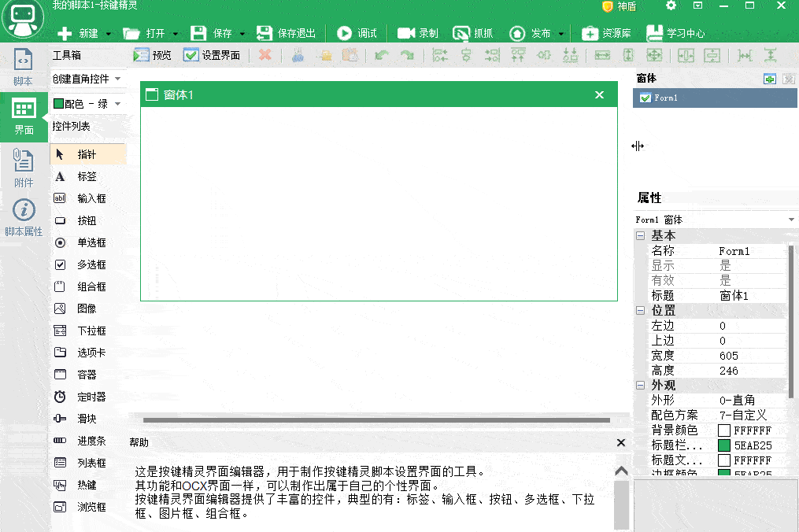Click the align left edges icon
Image resolution: width=799 pixels, height=532 pixels.
(x=440, y=55)
